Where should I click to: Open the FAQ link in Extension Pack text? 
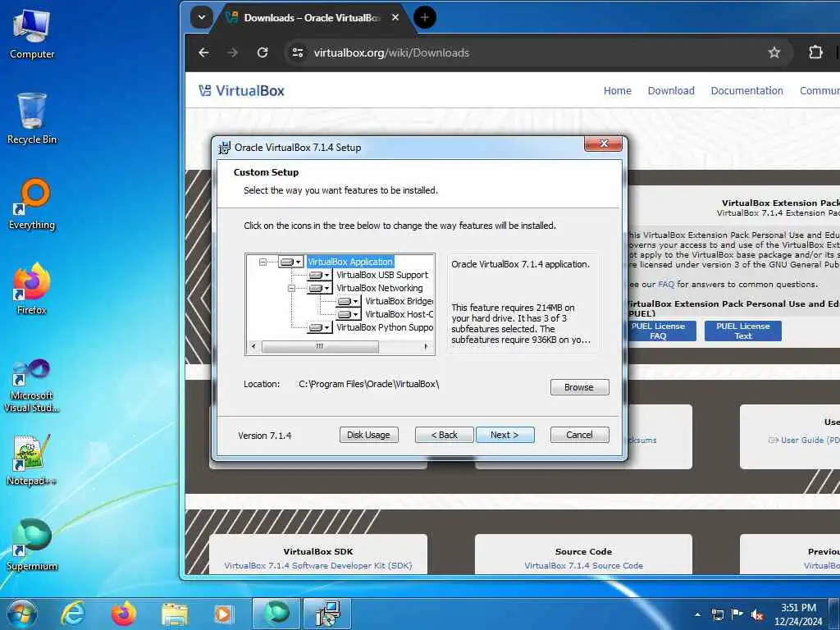666,285
